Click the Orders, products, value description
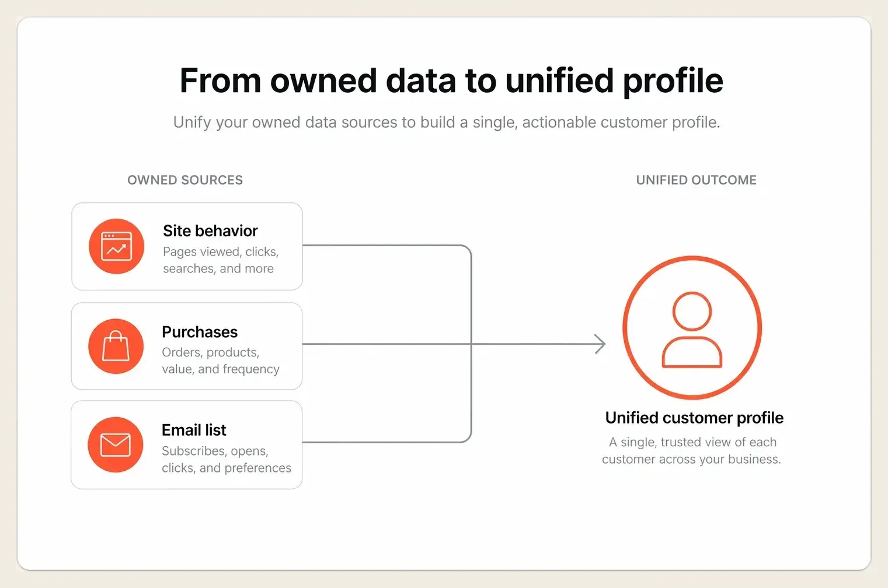The height and width of the screenshot is (588, 888). click(221, 360)
